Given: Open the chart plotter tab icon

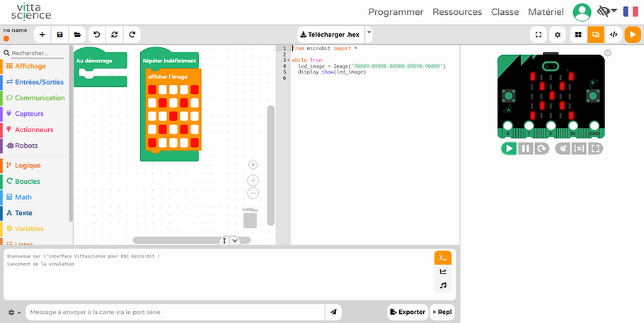Looking at the screenshot, I should tap(443, 271).
